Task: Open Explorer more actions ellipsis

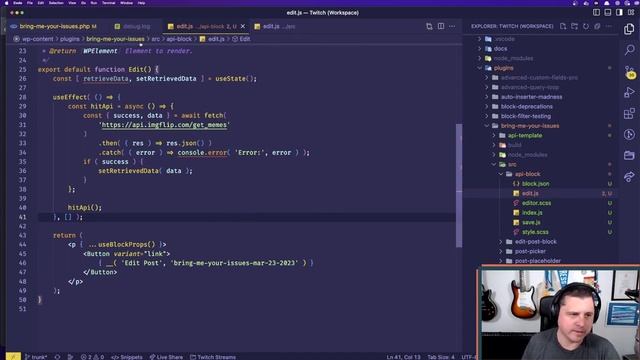Action: coord(609,26)
